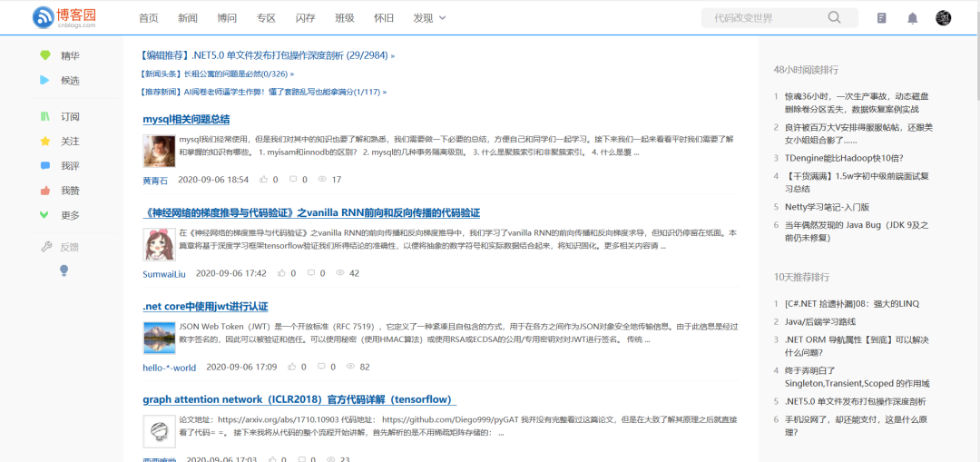Click the 我赞 thumbs-up icon

(x=45, y=190)
